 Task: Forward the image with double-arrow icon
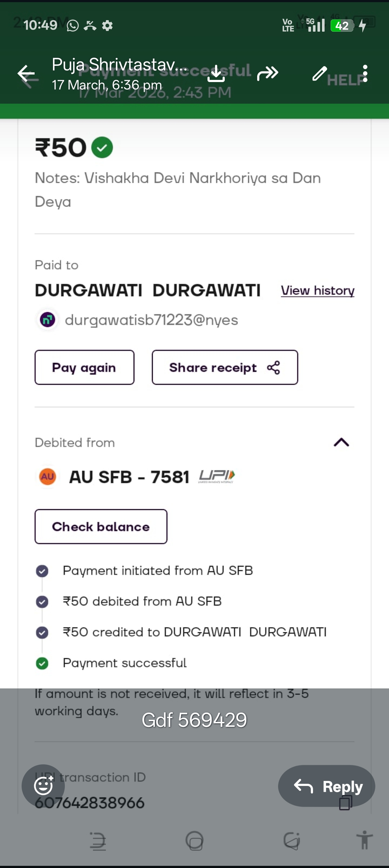tap(268, 73)
